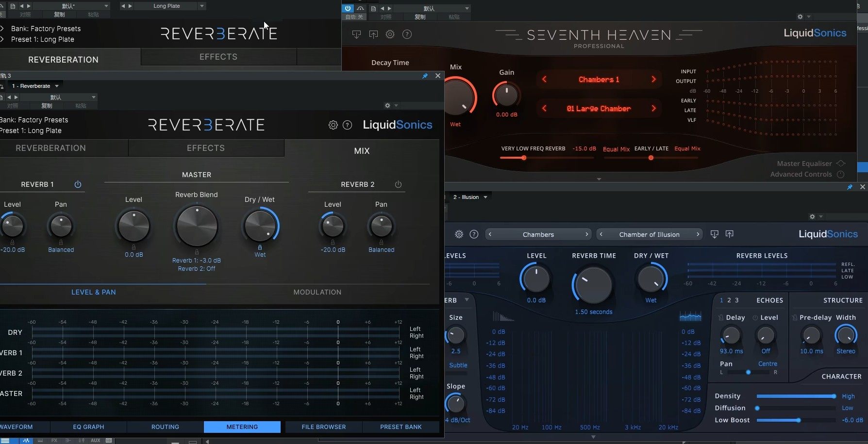Viewport: 868px width, 444px height.
Task: Open Seventh Heaven settings gear icon
Action: [x=390, y=34]
